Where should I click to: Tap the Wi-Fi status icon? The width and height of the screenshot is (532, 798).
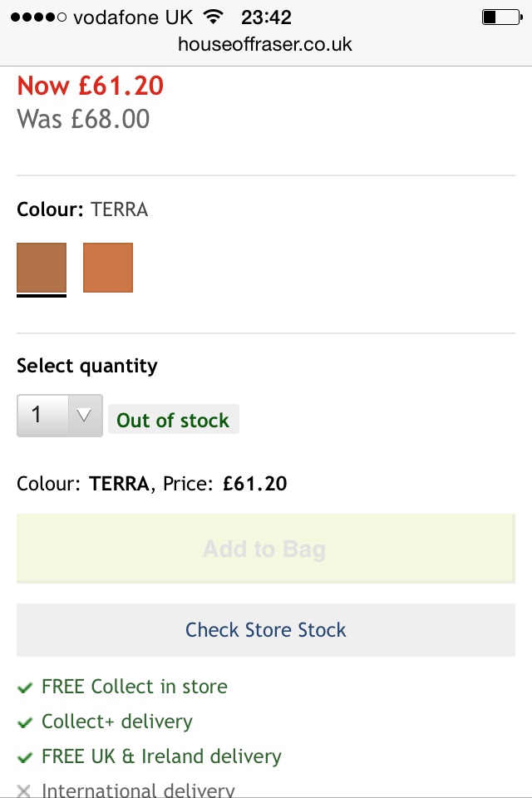tap(214, 17)
